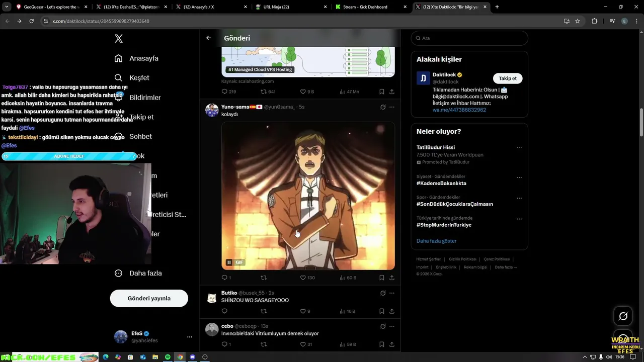Image resolution: width=644 pixels, height=362 pixels.
Task: Reply to cebo's post
Action: [x=224, y=344]
